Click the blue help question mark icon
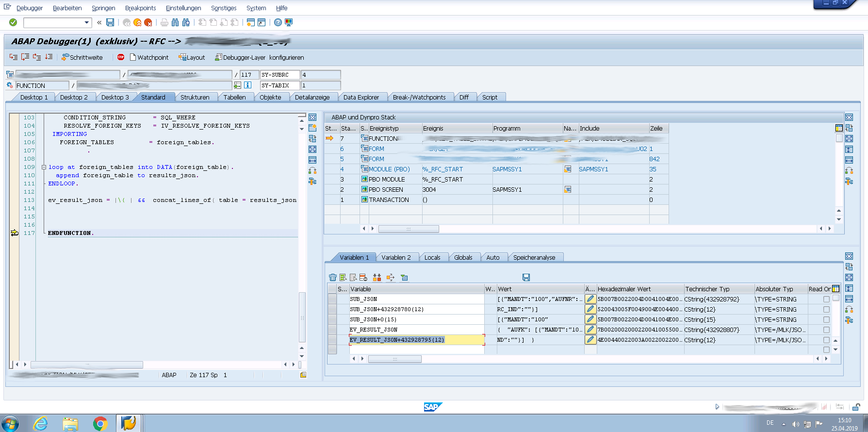The image size is (868, 432). pyautogui.click(x=278, y=22)
